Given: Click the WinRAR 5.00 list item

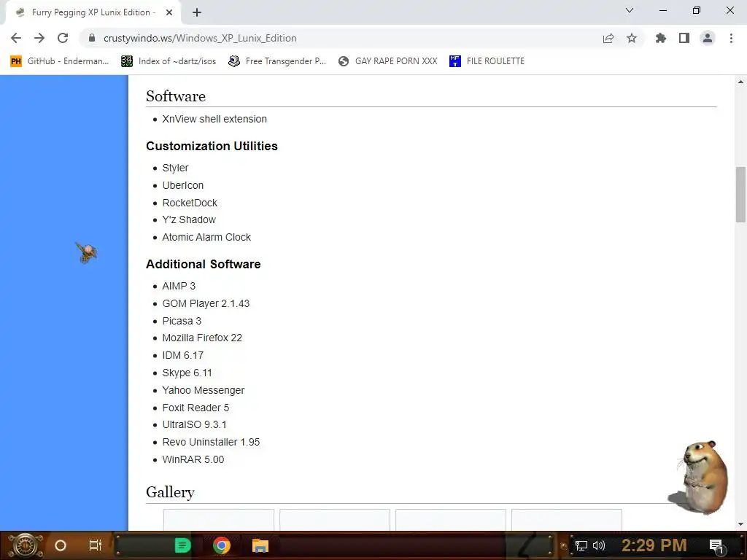Looking at the screenshot, I should click(193, 460).
